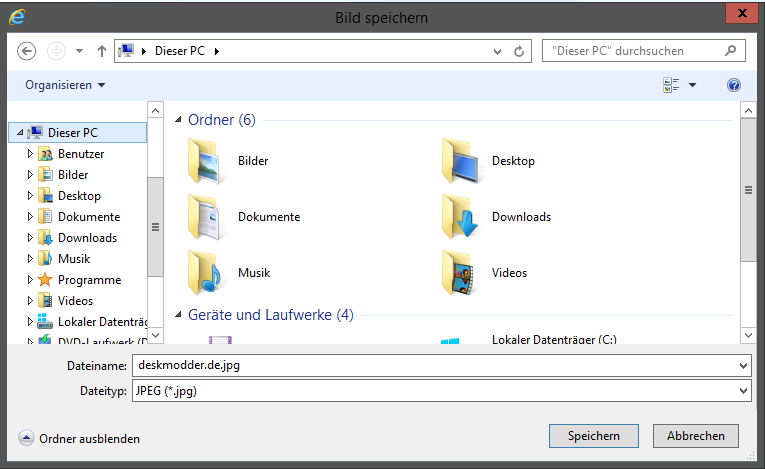Open the Bilder folder icon

tap(205, 162)
